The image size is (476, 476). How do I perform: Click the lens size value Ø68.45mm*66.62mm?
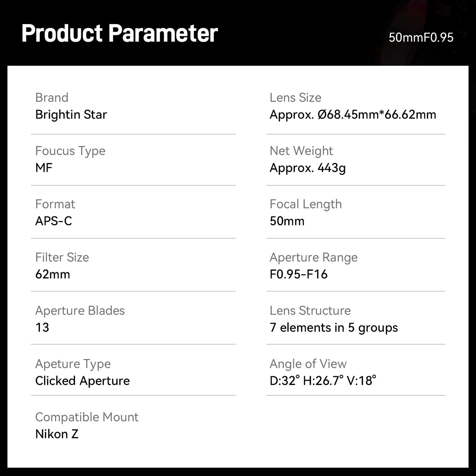tap(353, 115)
